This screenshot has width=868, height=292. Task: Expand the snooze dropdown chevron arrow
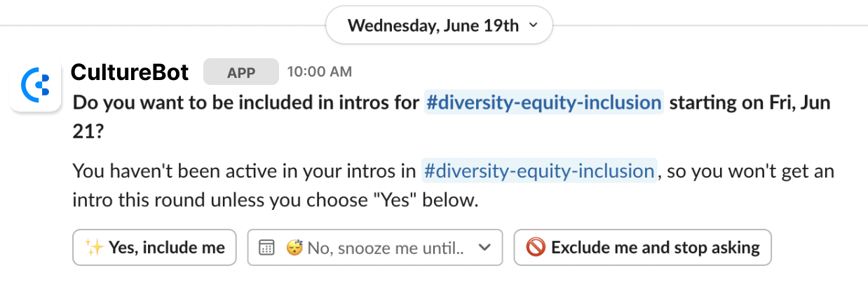[484, 248]
